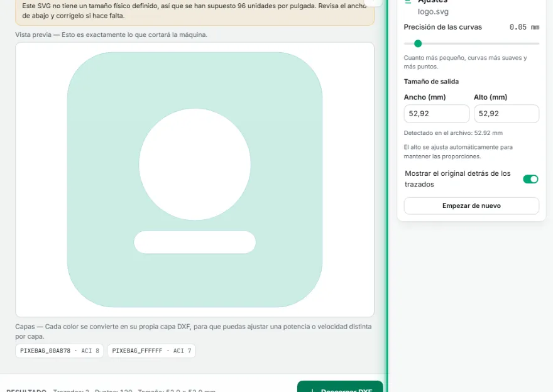Click the 0.05 mm precision value

point(524,27)
